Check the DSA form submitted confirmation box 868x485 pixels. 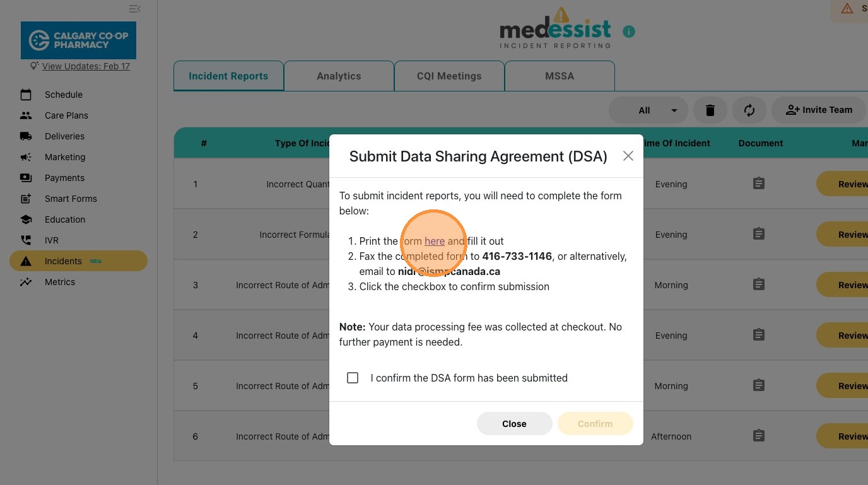pos(353,378)
